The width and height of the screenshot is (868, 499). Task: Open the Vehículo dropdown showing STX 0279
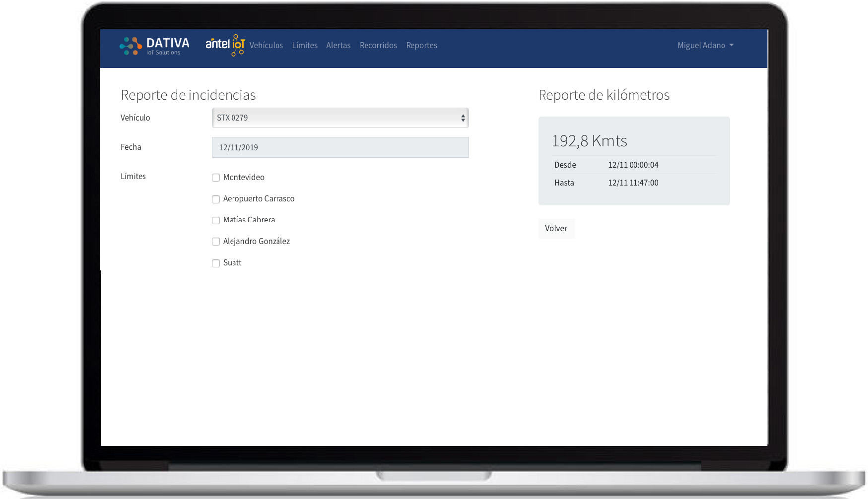pyautogui.click(x=340, y=118)
